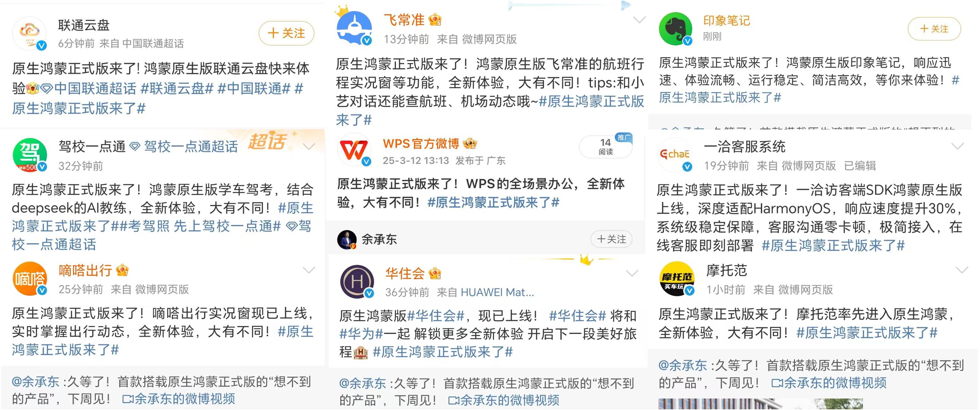Follow 印象笔记 with +关注 button

(x=934, y=29)
